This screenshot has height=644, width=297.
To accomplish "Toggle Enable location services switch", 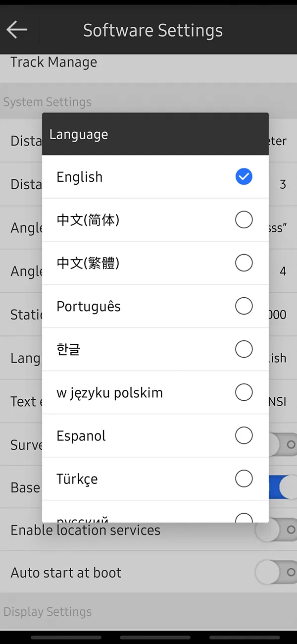I will point(278,530).
